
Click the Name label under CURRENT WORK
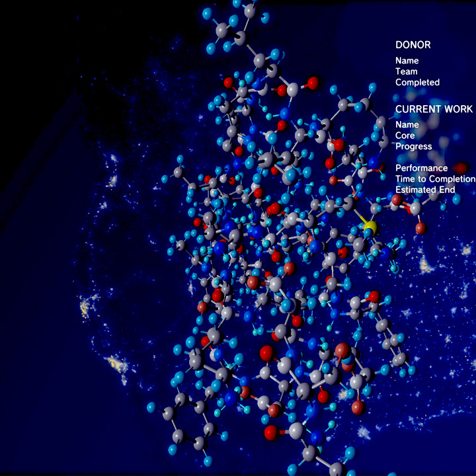tap(407, 125)
